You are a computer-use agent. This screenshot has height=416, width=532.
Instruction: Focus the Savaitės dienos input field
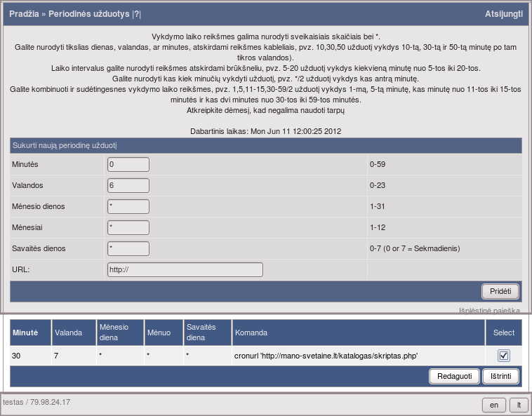128,248
